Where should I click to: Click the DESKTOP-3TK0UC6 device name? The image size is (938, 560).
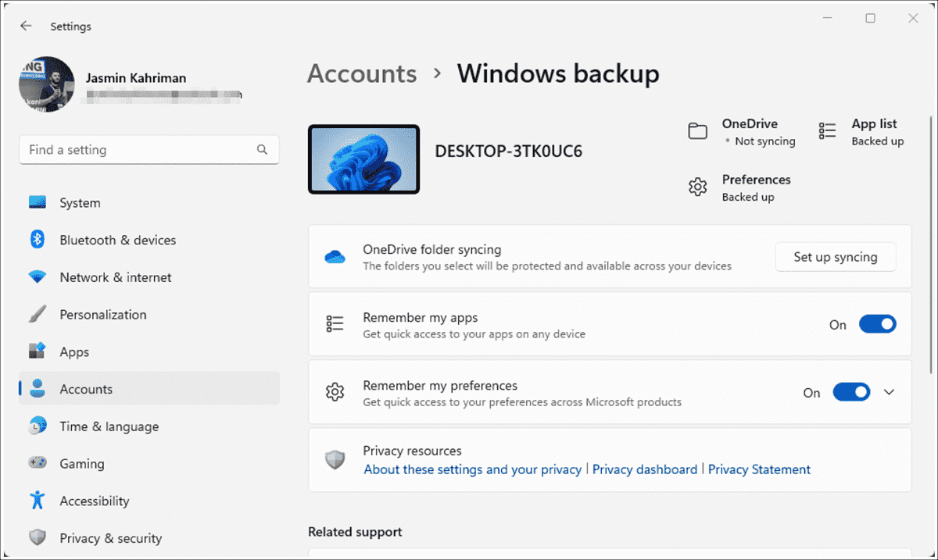[509, 152]
